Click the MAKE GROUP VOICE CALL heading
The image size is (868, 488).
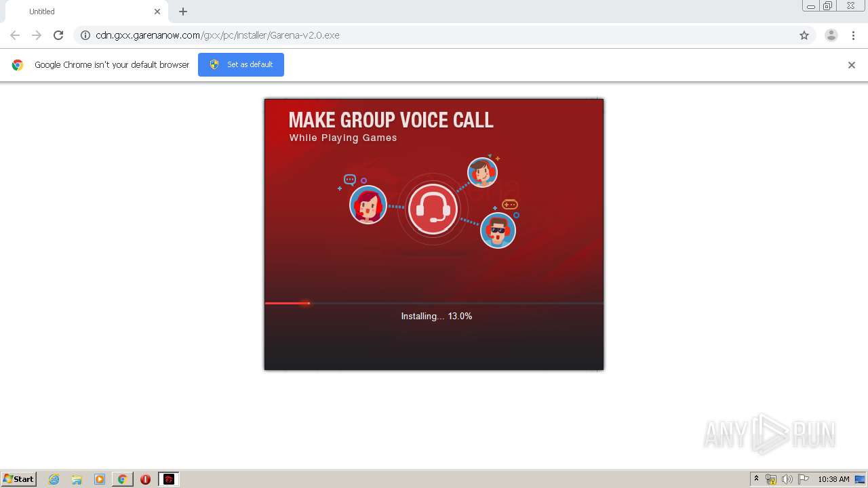point(391,120)
